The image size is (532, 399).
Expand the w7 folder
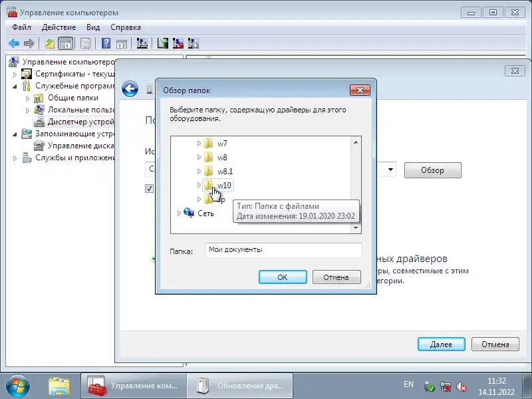pos(199,144)
